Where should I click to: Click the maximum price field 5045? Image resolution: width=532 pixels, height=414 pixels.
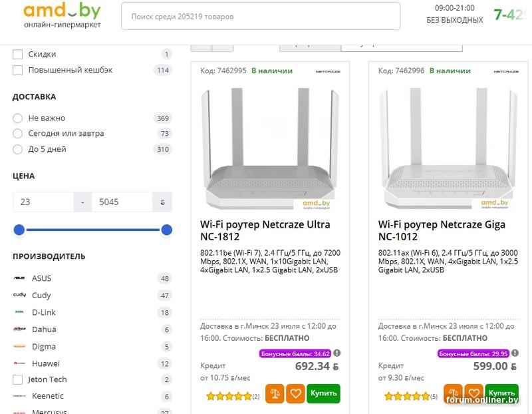point(122,202)
